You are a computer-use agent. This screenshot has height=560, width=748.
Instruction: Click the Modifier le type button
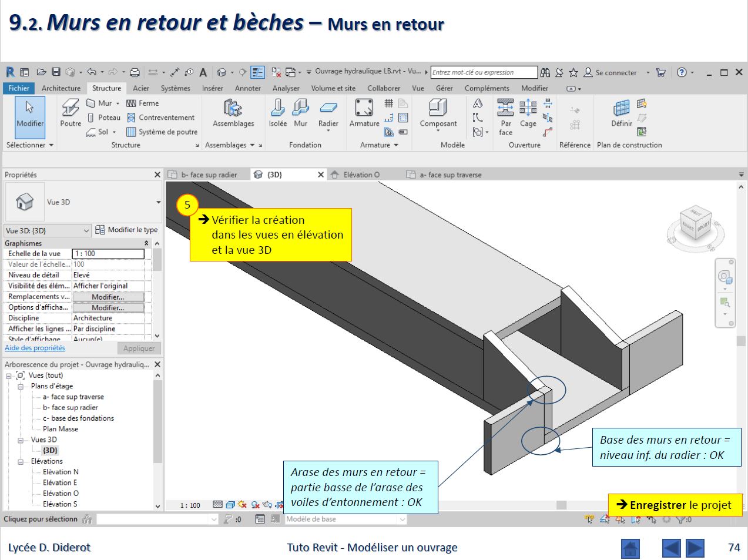[x=127, y=230]
